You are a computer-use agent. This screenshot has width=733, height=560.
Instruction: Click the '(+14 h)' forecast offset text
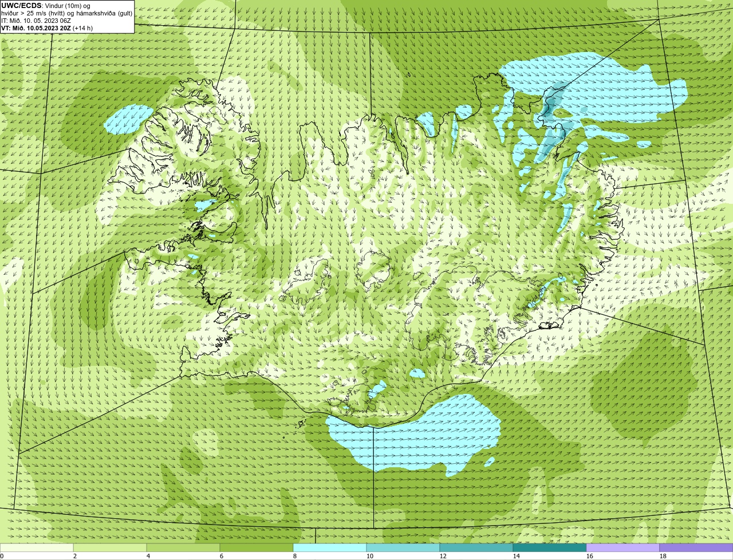[x=83, y=28]
